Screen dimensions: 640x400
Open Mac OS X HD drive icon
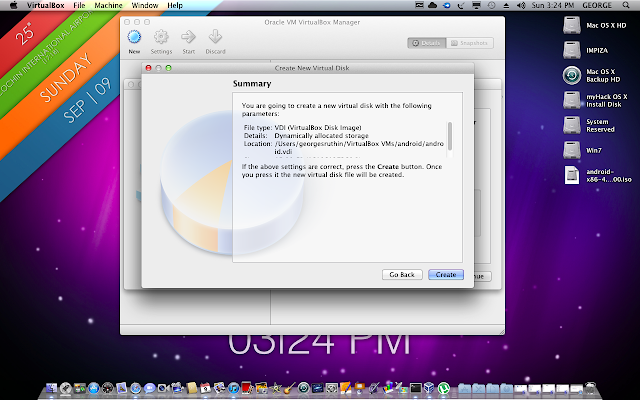pyautogui.click(x=571, y=25)
